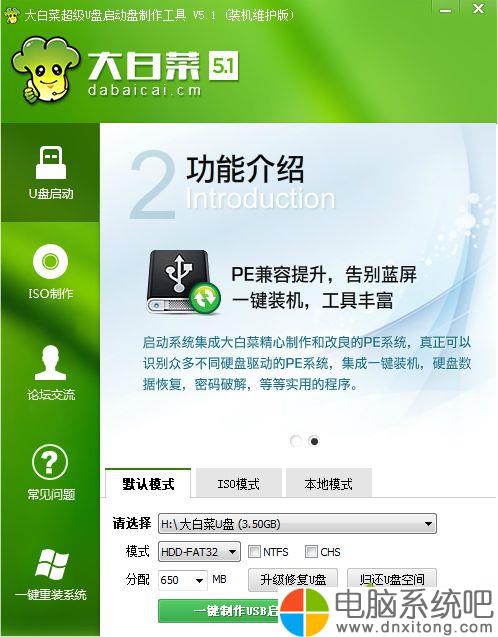Click the 一键重装系统 Windows logo icon

click(51, 563)
